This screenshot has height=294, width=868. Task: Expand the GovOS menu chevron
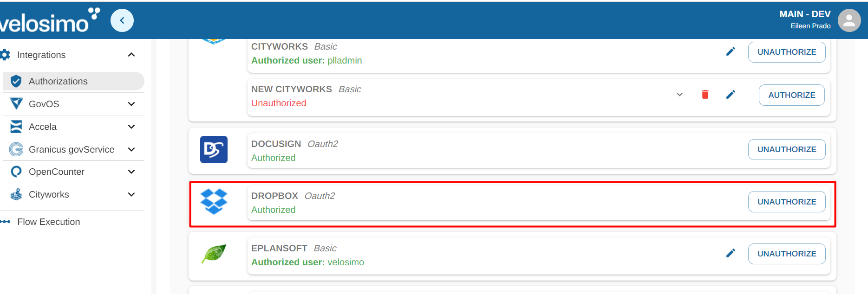[131, 104]
